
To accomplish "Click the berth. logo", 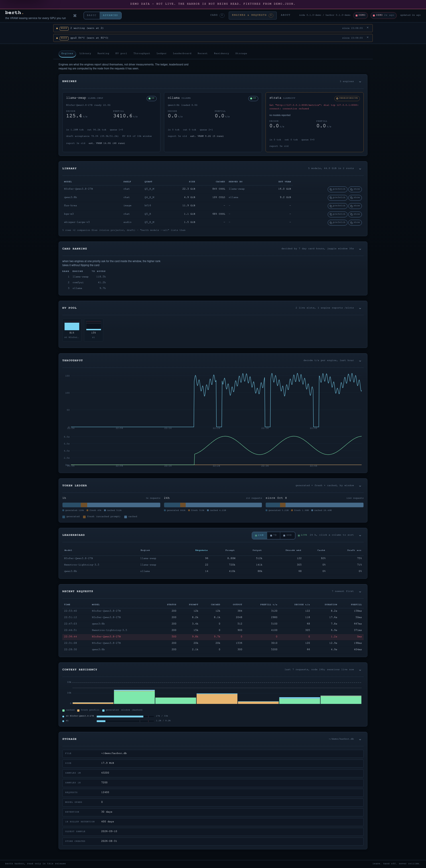I will [x=14, y=12].
